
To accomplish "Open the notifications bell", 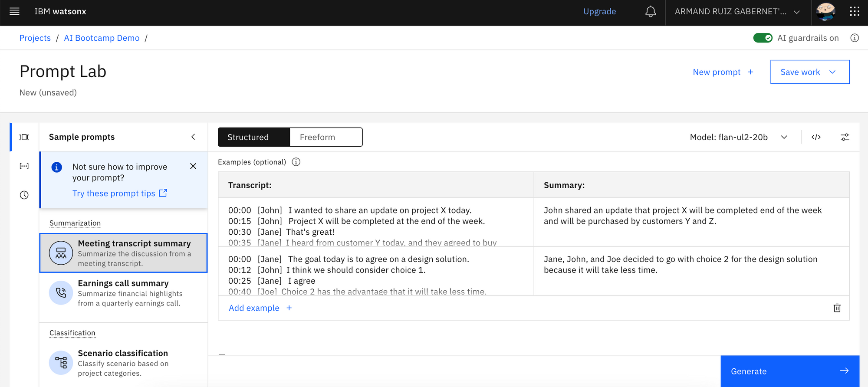I will tap(650, 12).
